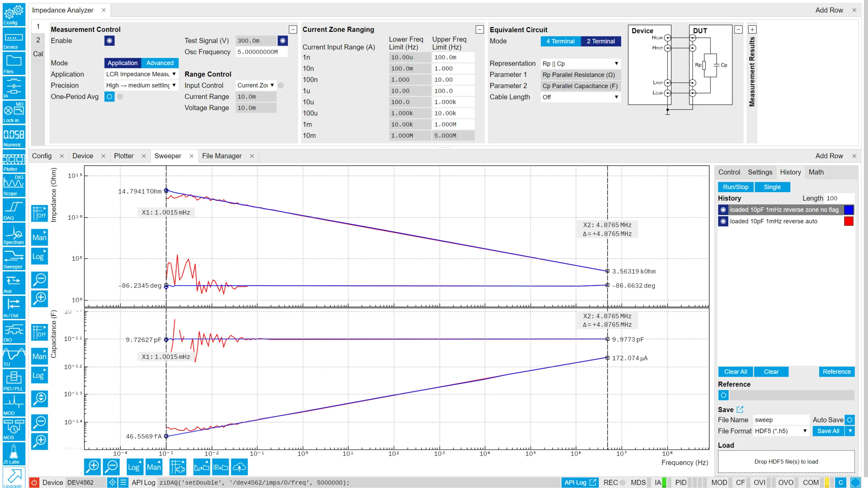The image size is (868, 488).
Task: Click the Reference button
Action: click(836, 372)
